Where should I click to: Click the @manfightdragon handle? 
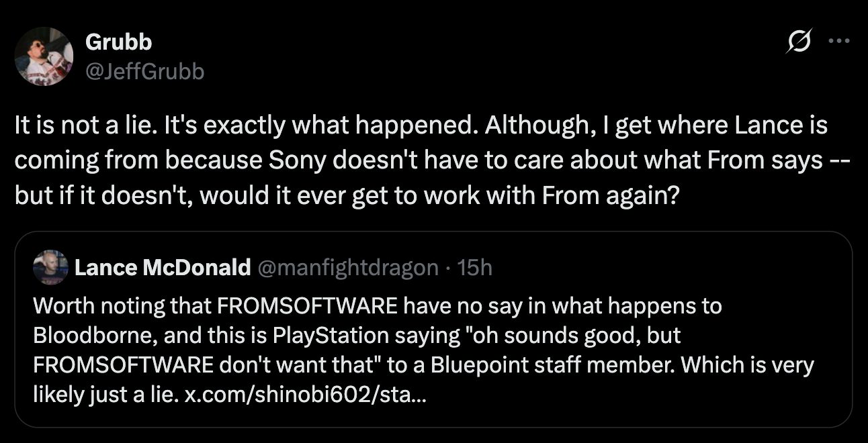(x=347, y=268)
